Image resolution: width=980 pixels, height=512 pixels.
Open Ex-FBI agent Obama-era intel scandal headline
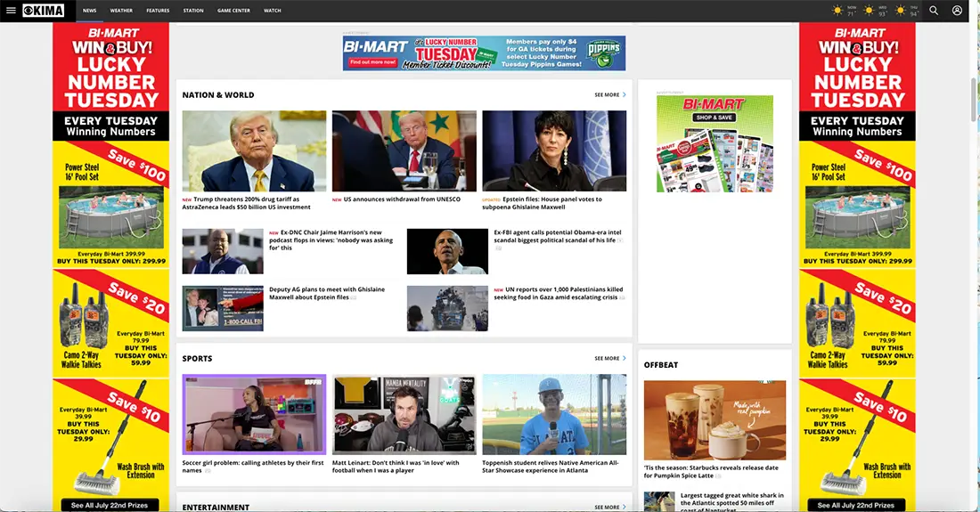click(x=558, y=236)
